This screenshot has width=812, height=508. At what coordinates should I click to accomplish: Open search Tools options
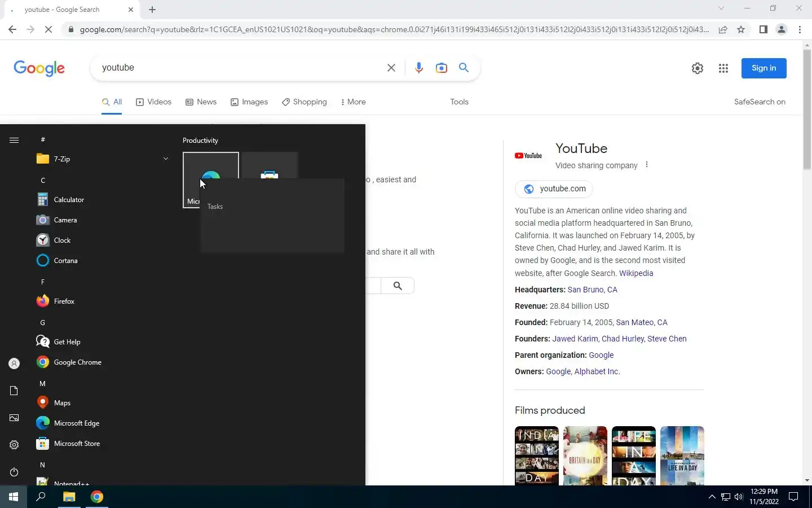(459, 102)
